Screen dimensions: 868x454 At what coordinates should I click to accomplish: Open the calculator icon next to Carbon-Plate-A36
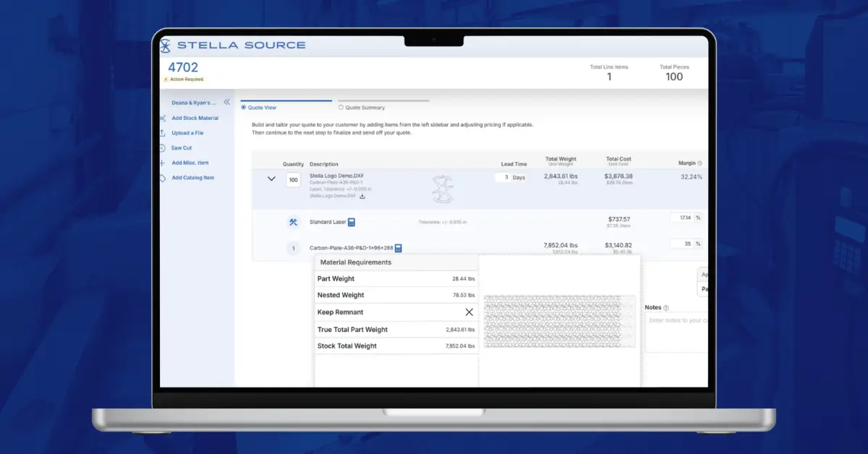point(399,248)
